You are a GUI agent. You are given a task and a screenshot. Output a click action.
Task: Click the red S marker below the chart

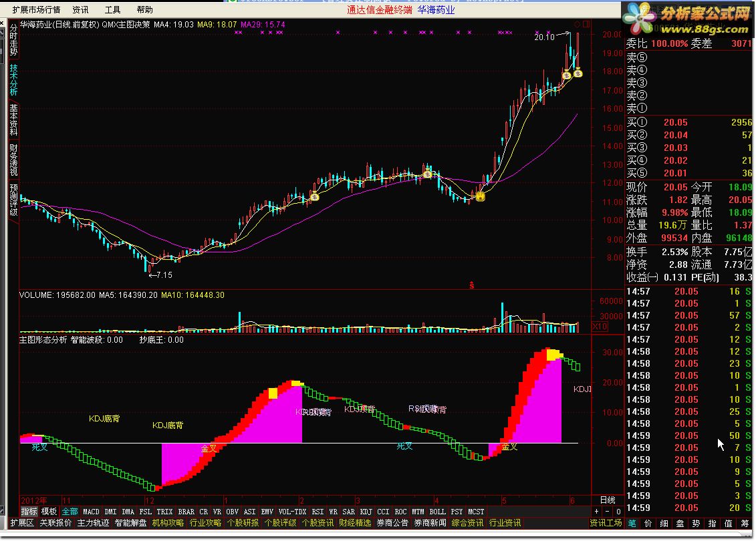click(x=471, y=285)
